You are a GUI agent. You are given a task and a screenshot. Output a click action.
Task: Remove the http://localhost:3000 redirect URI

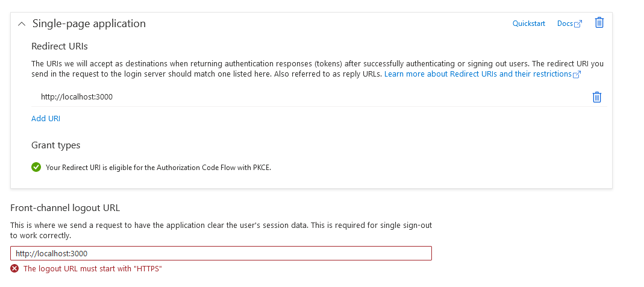(597, 97)
